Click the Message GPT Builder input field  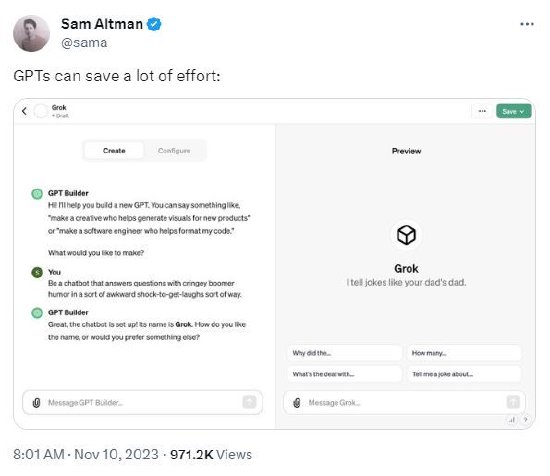[142, 402]
